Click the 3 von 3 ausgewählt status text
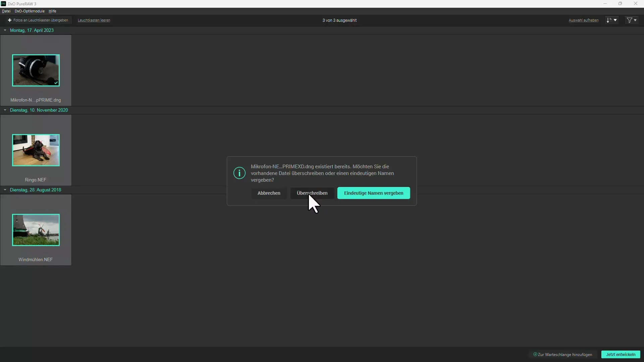Viewport: 644px width, 362px height. click(339, 20)
